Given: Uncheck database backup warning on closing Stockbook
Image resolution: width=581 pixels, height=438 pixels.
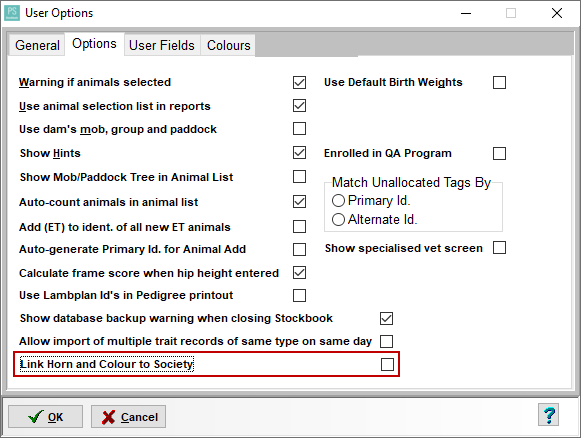Looking at the screenshot, I should click(386, 318).
